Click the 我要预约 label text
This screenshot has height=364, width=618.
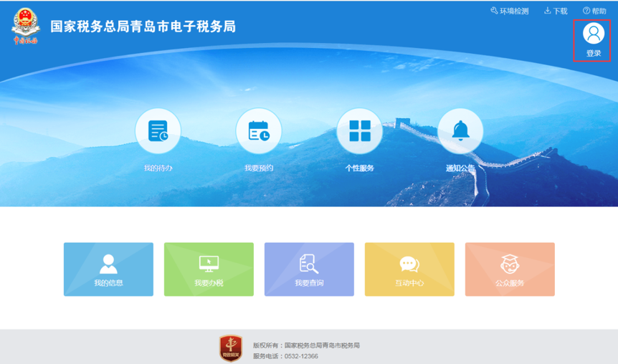tap(259, 168)
